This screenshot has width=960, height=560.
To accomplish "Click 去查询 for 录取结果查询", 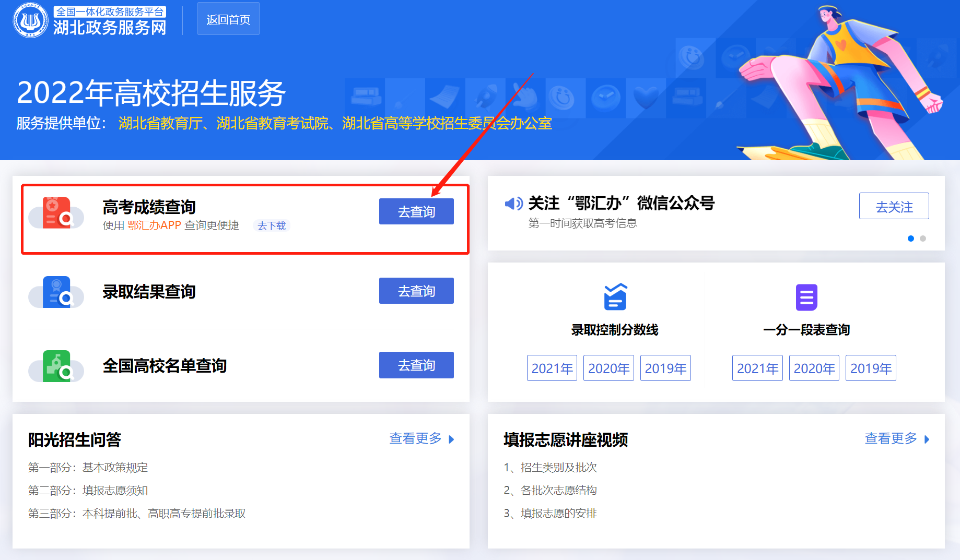I will (x=416, y=291).
